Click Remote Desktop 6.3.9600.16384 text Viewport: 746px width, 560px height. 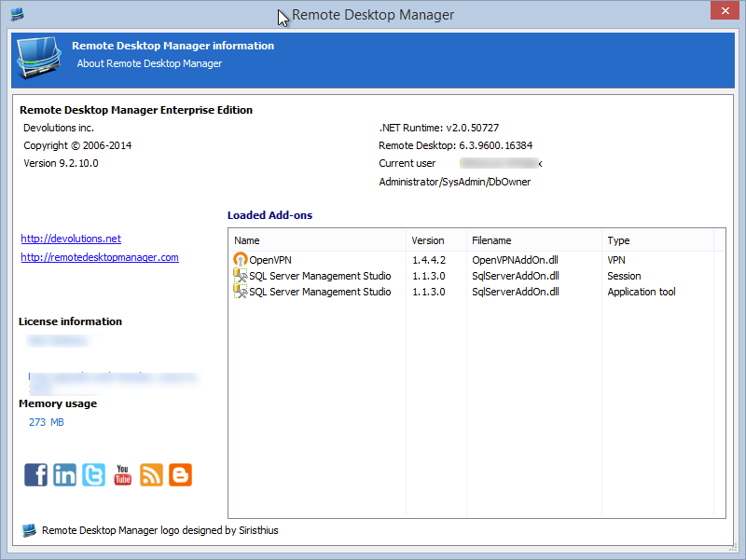455,145
